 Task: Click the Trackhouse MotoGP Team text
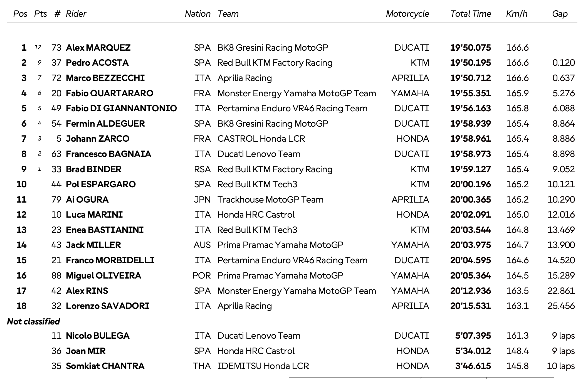(x=270, y=200)
